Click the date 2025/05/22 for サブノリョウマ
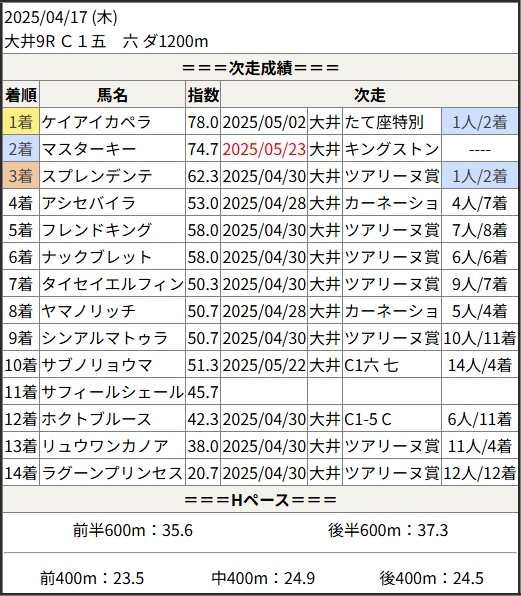521x596 pixels. coord(264,365)
